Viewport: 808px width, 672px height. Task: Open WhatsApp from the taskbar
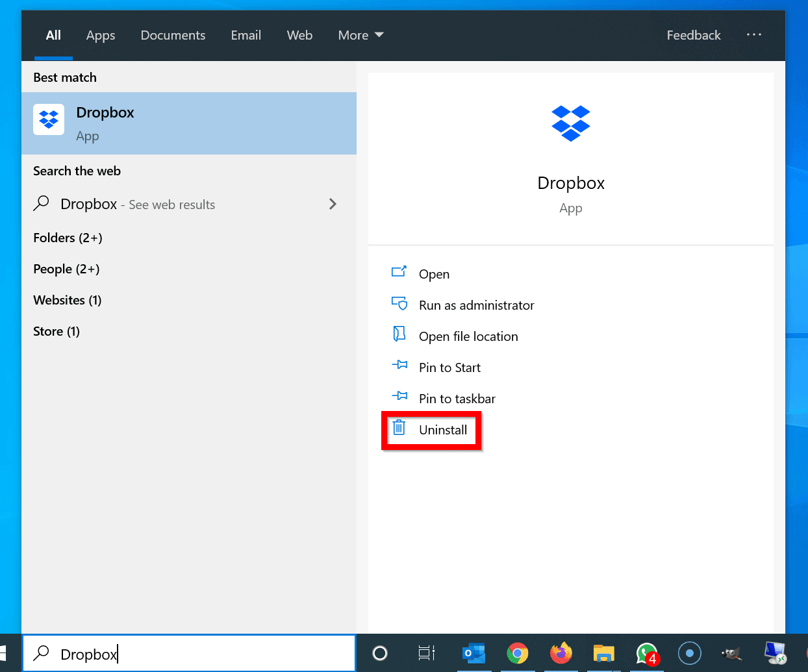647,654
